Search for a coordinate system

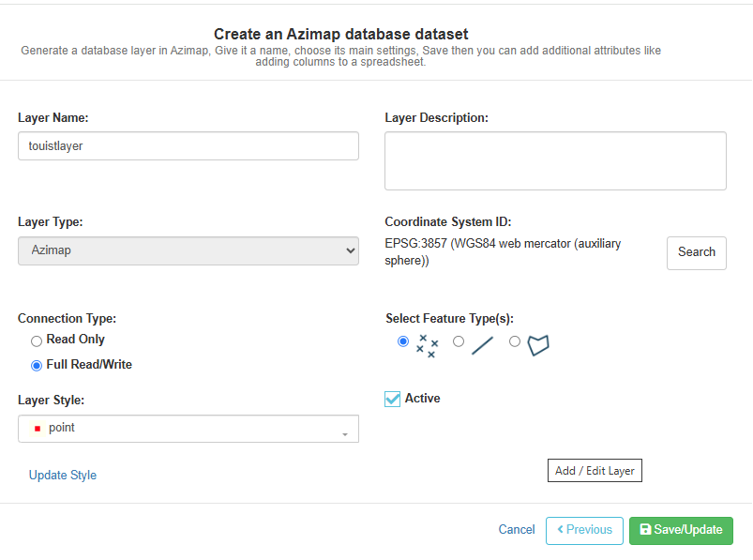[x=697, y=252]
